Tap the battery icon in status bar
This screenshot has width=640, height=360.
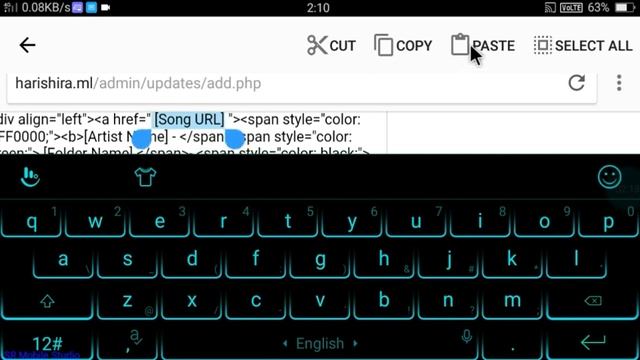coord(624,8)
